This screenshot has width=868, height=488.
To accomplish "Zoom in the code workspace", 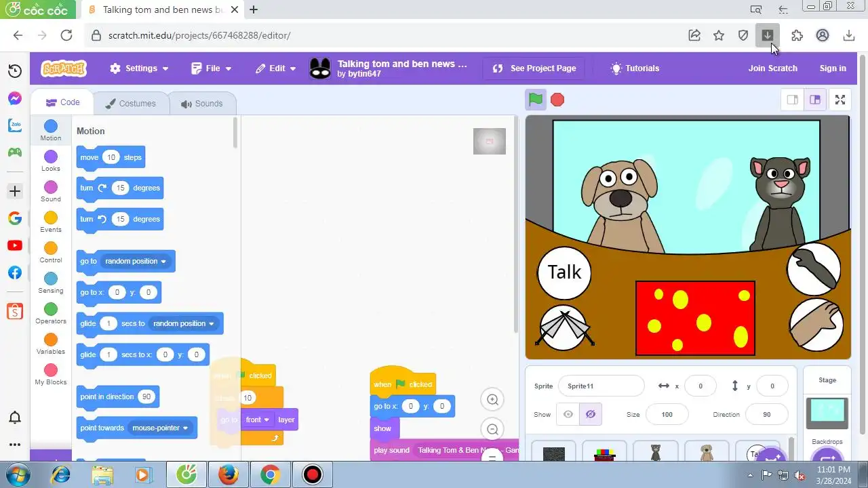I will pos(493,400).
